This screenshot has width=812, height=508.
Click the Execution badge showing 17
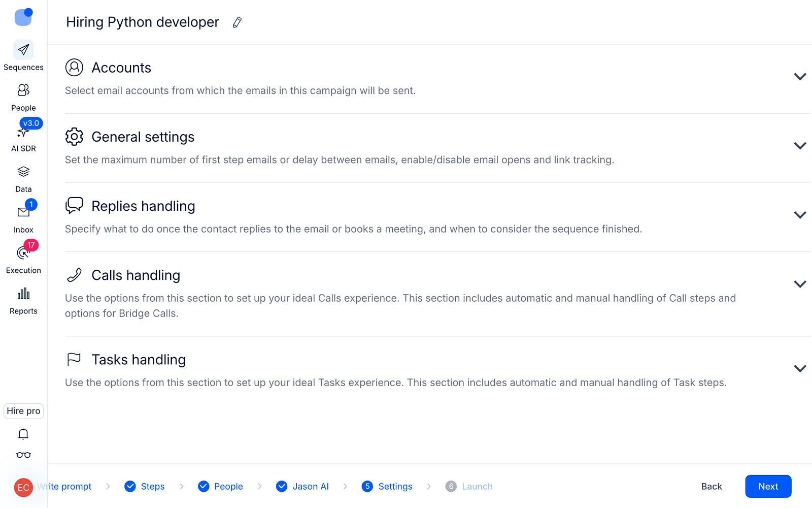(31, 245)
